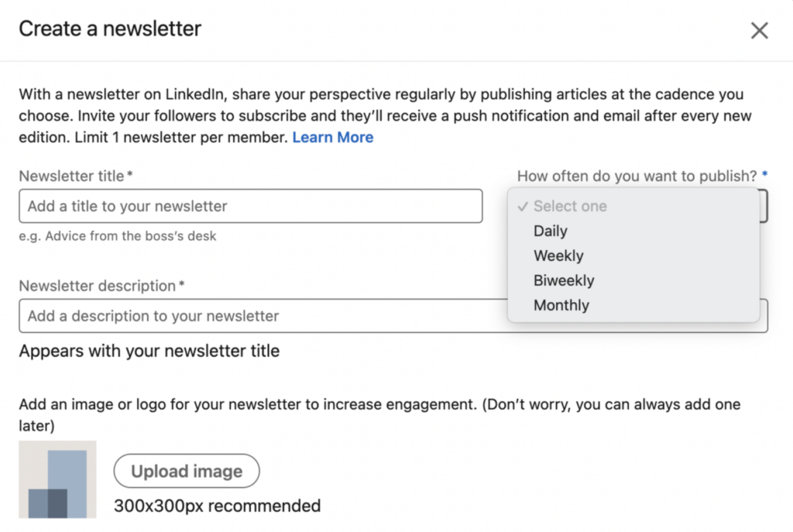Click the Appears with your newsletter title text

click(149, 351)
